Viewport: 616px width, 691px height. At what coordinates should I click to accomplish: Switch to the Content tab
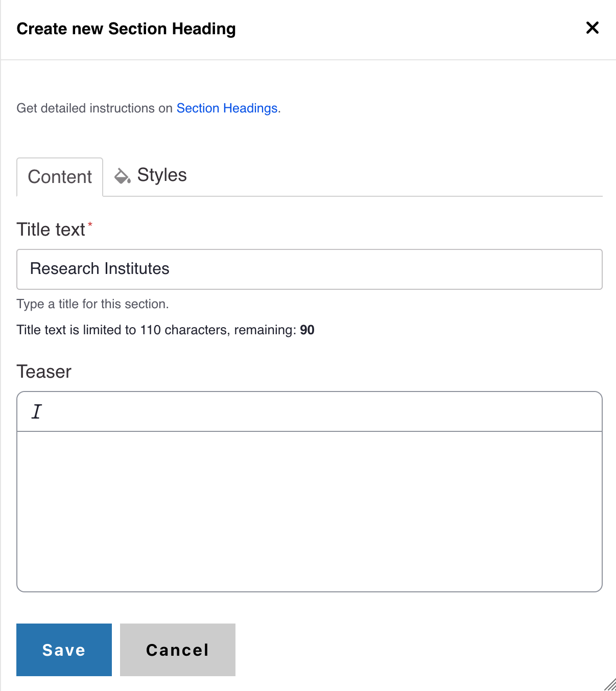60,177
